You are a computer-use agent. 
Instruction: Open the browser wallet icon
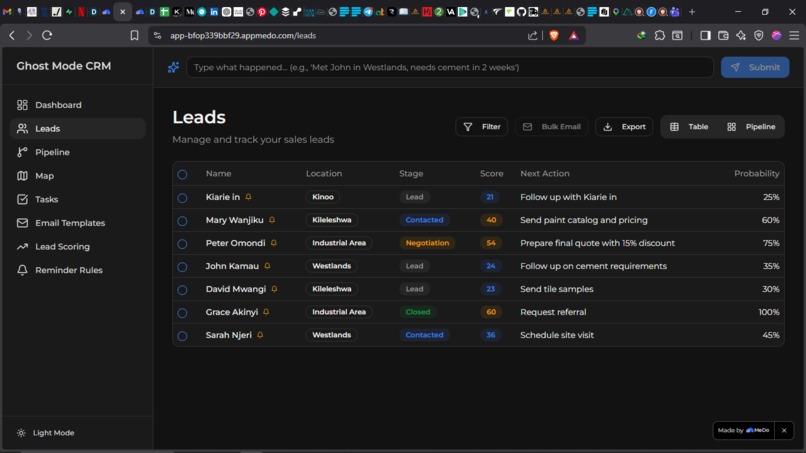pyautogui.click(x=723, y=35)
